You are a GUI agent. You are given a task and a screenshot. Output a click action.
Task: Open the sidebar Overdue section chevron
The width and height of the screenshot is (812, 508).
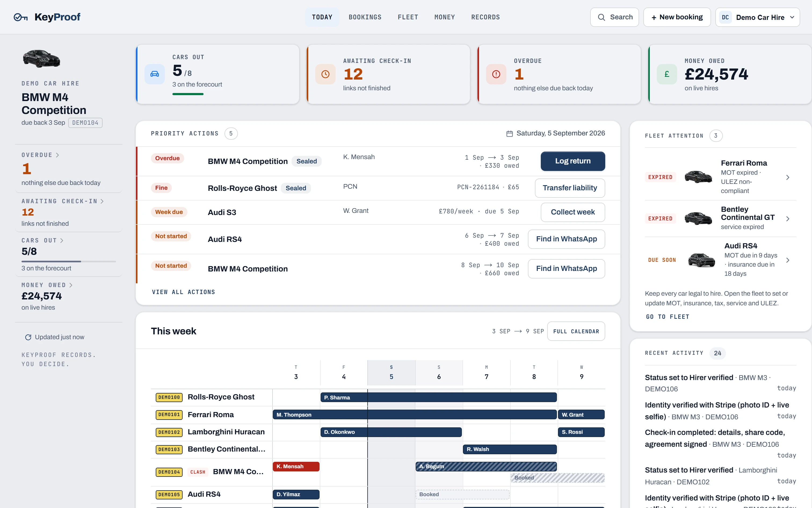(x=57, y=155)
